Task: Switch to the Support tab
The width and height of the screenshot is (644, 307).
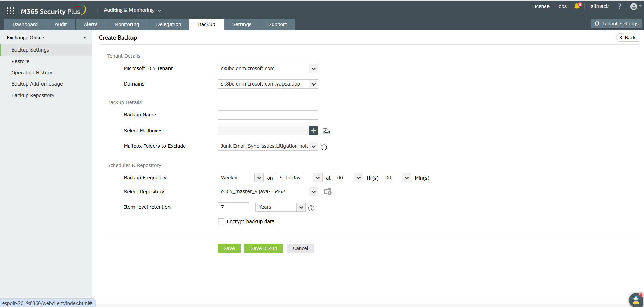Action: 278,24
